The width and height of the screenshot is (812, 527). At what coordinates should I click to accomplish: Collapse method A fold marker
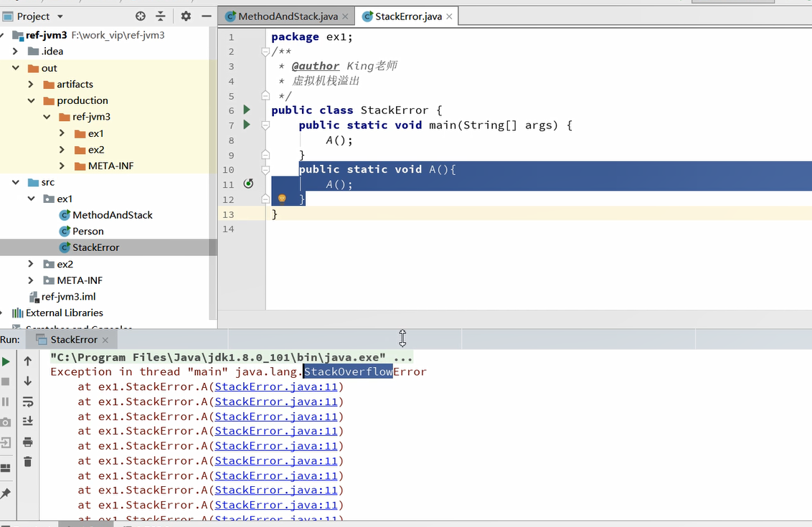pos(265,169)
